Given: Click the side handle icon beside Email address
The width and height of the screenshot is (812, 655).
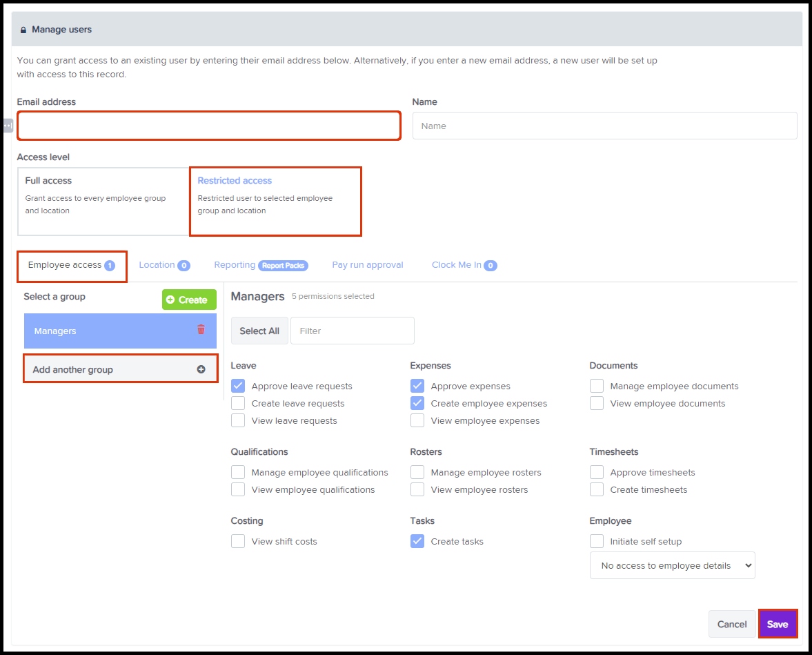Looking at the screenshot, I should [8, 126].
